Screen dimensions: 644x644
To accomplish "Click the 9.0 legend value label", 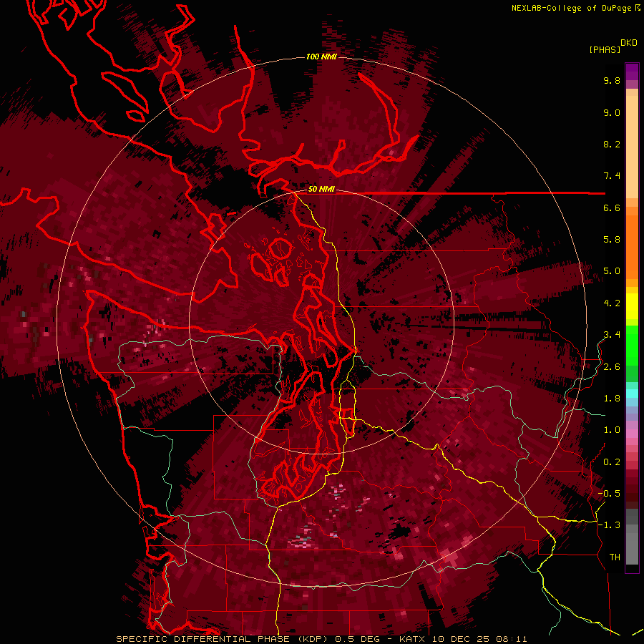I will click(612, 112).
